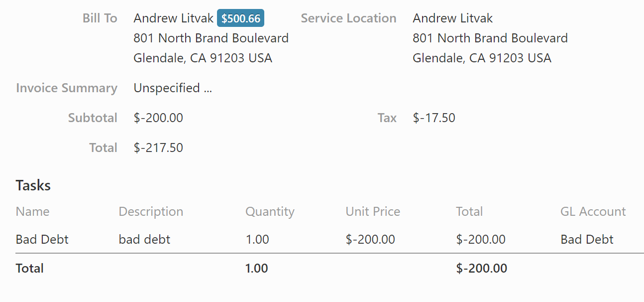Click the Bill To street address line
The height and width of the screenshot is (302, 644).
[211, 38]
